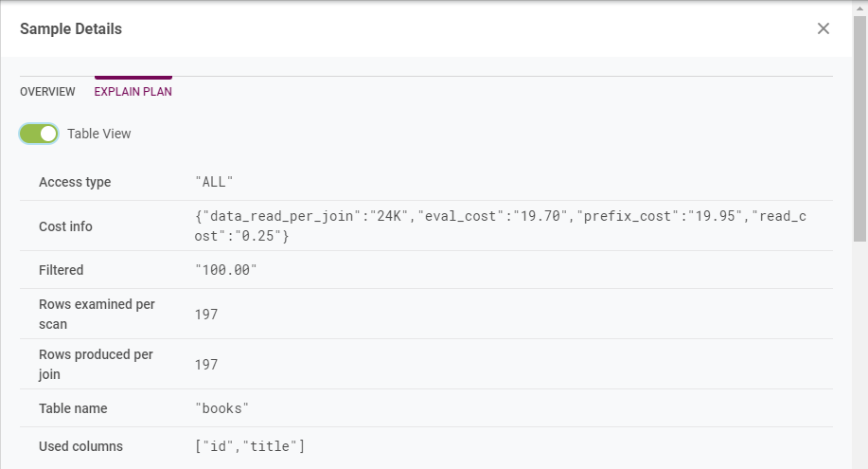Viewport: 868px width, 469px height.
Task: Click the vertical scrollbar thumb
Action: [x=860, y=123]
